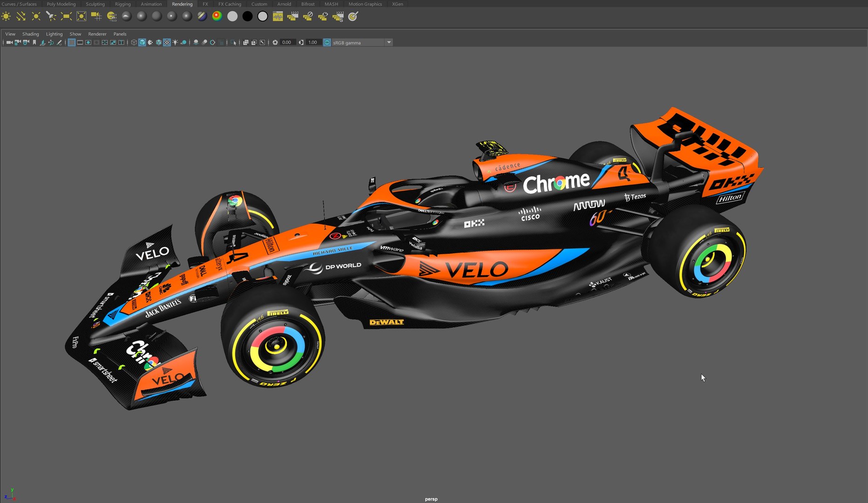The height and width of the screenshot is (503, 868).
Task: Assign the Phong material sphere
Action: click(172, 16)
